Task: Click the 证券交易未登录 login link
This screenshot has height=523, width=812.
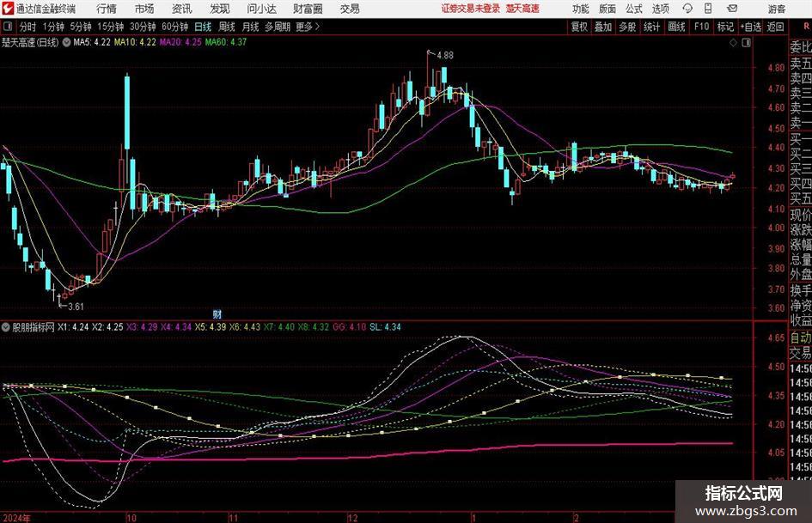Action: [x=471, y=9]
